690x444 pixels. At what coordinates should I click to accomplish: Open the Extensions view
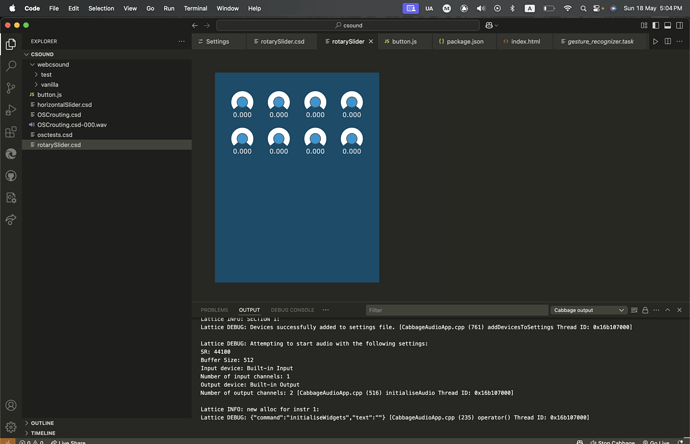point(11,132)
